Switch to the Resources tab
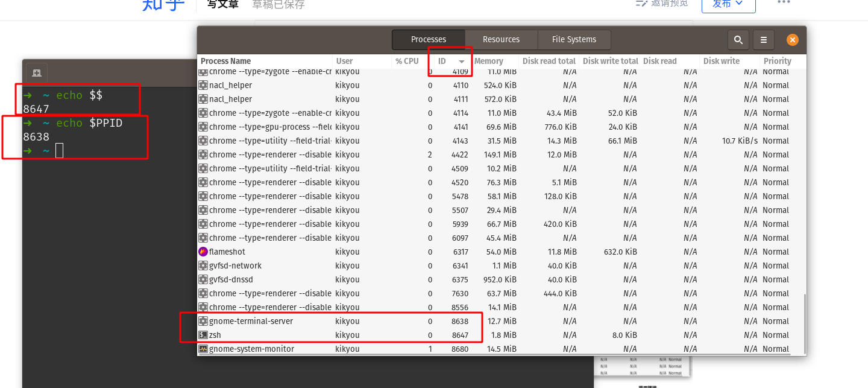Viewport: 868px width, 388px height. [x=500, y=39]
